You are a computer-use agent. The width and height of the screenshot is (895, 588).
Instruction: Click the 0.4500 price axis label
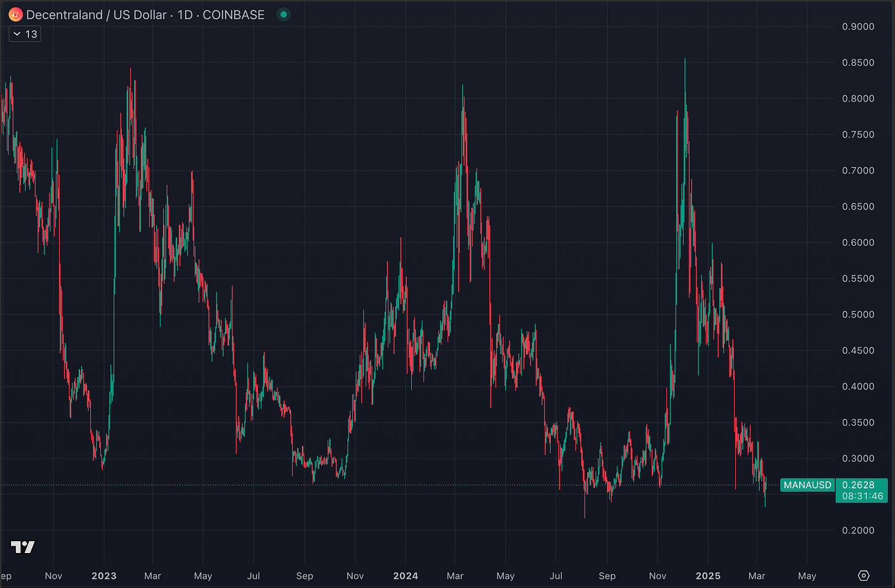(x=858, y=351)
